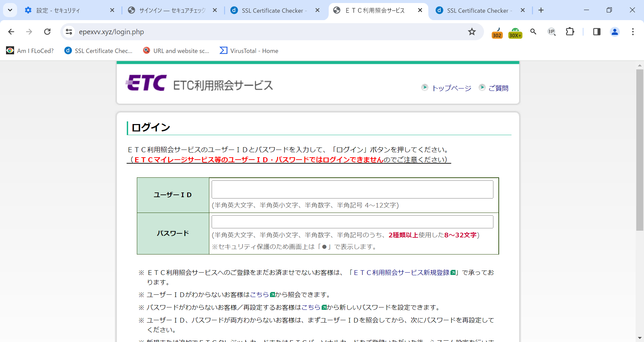
Task: Focus the パスワード input field
Action: tap(352, 222)
